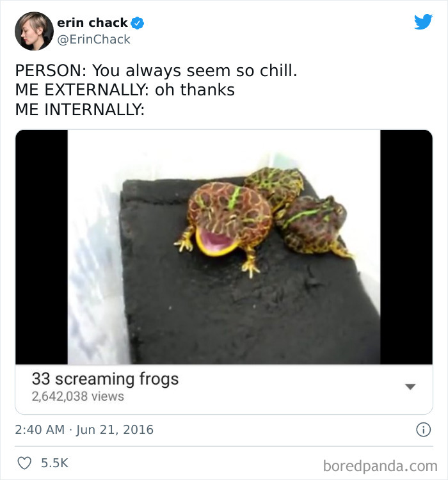Click the dark frog on the right
This screenshot has height=480, width=448.
click(x=312, y=225)
